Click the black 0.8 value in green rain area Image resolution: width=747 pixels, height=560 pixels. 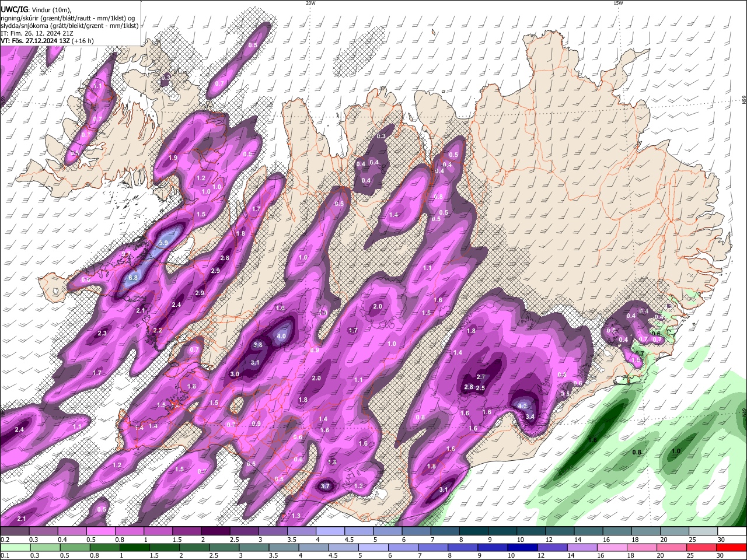coord(637,452)
